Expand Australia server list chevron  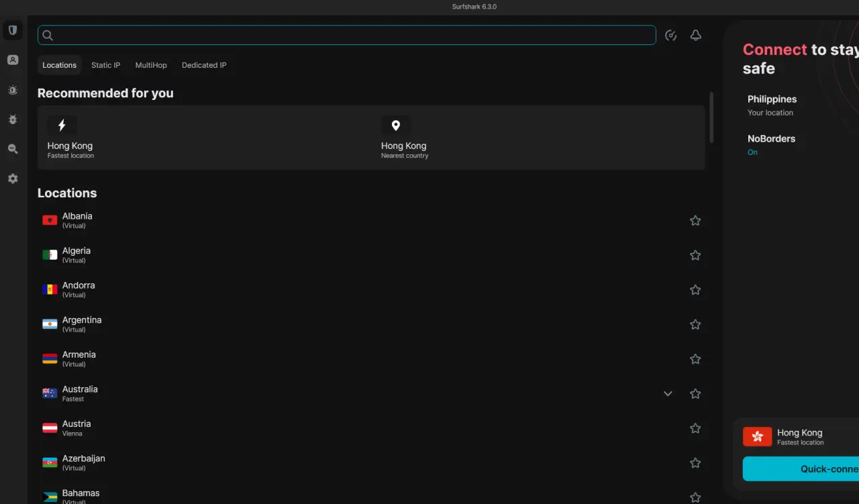click(668, 394)
